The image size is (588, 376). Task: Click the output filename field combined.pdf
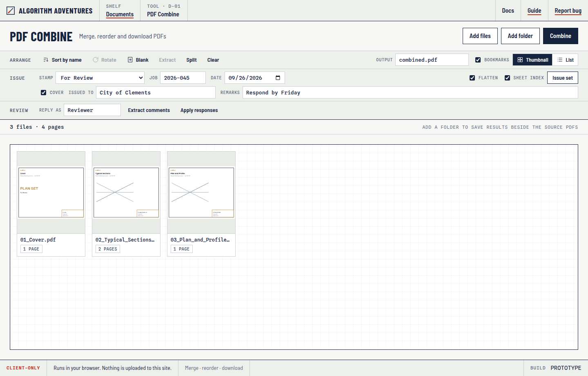[432, 60]
